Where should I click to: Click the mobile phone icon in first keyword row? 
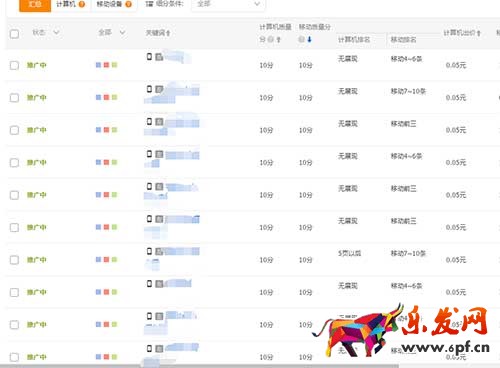tap(150, 57)
